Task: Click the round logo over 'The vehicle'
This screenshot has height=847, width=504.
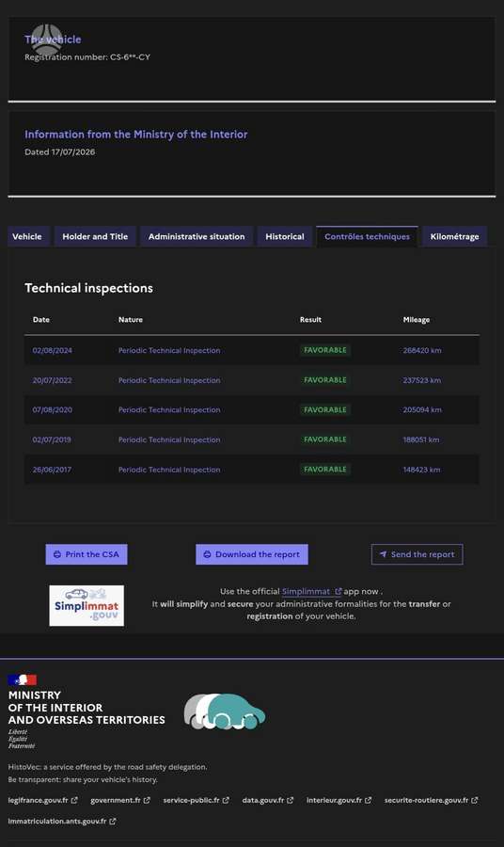Action: (x=47, y=39)
